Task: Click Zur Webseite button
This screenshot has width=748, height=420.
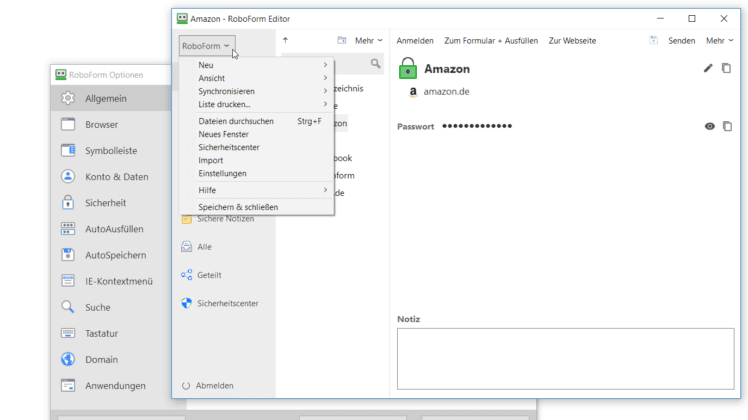Action: [x=572, y=41]
